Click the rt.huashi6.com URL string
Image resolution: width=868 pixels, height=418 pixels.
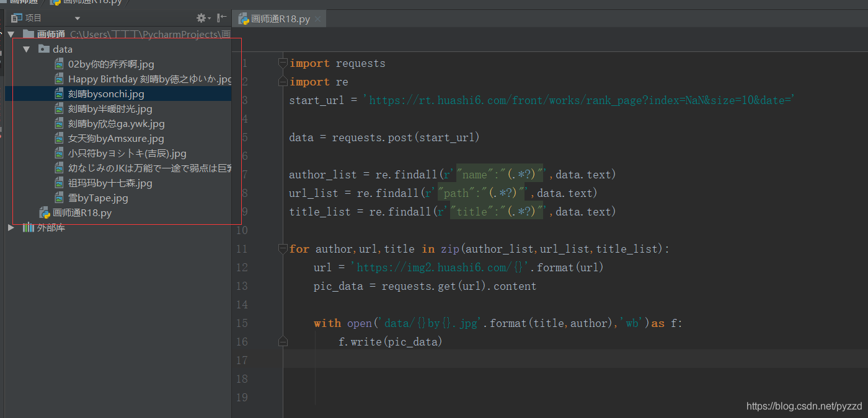pyautogui.click(x=579, y=100)
